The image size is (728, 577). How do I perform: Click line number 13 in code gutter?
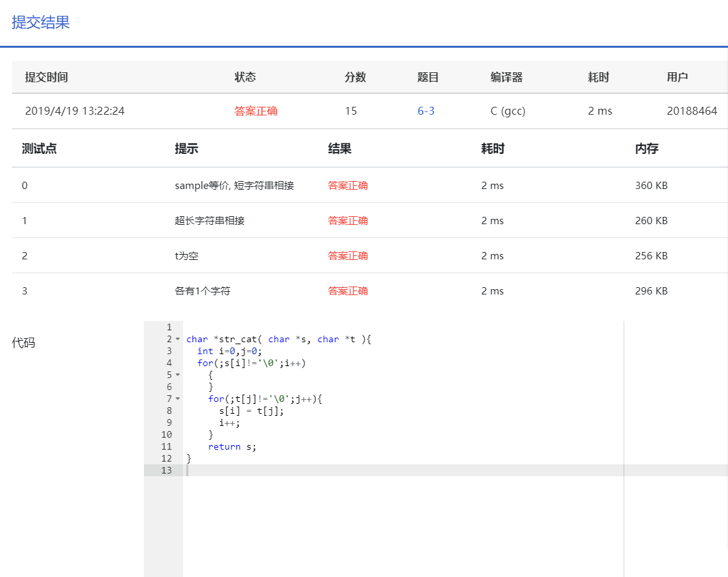tap(166, 470)
